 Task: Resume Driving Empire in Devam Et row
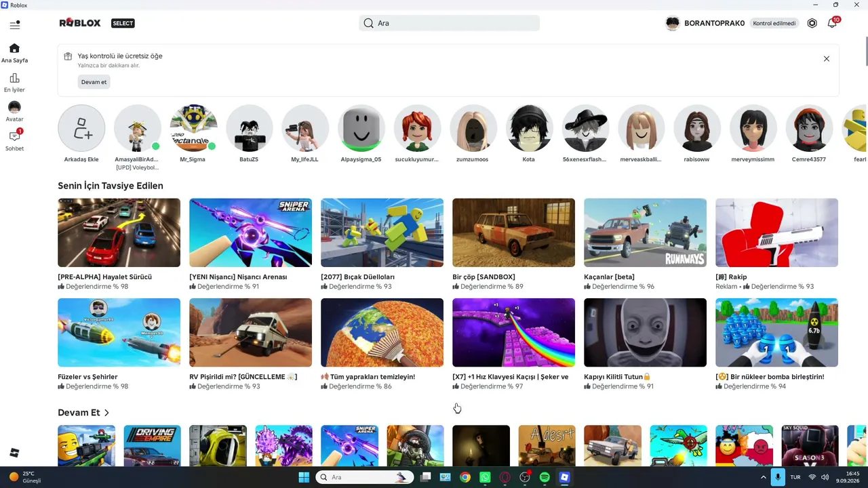pos(153,446)
